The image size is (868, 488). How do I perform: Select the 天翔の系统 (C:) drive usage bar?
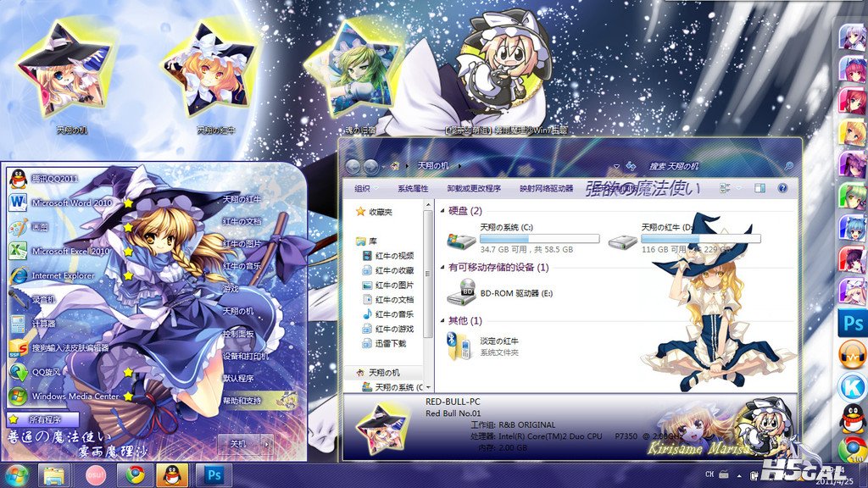coord(540,238)
